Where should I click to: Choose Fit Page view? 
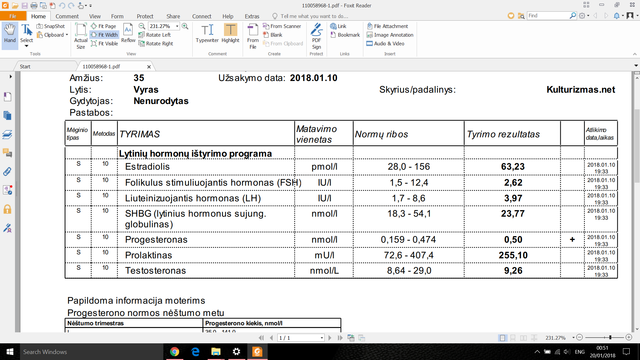click(x=104, y=26)
